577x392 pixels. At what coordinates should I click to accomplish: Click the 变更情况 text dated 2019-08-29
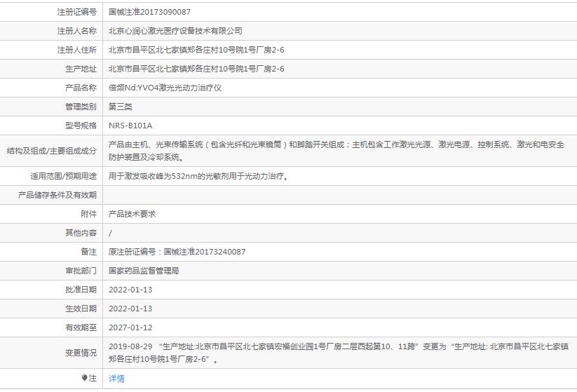pyautogui.click(x=339, y=353)
